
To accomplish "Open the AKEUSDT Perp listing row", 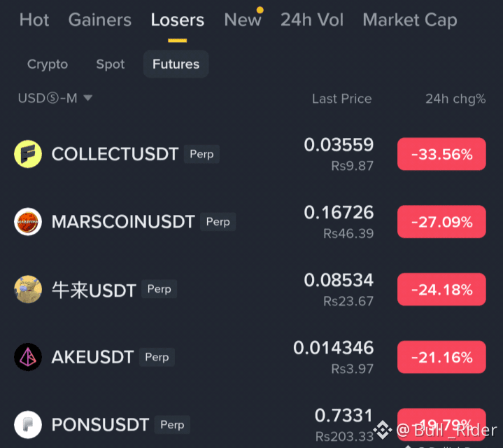I will pyautogui.click(x=252, y=357).
